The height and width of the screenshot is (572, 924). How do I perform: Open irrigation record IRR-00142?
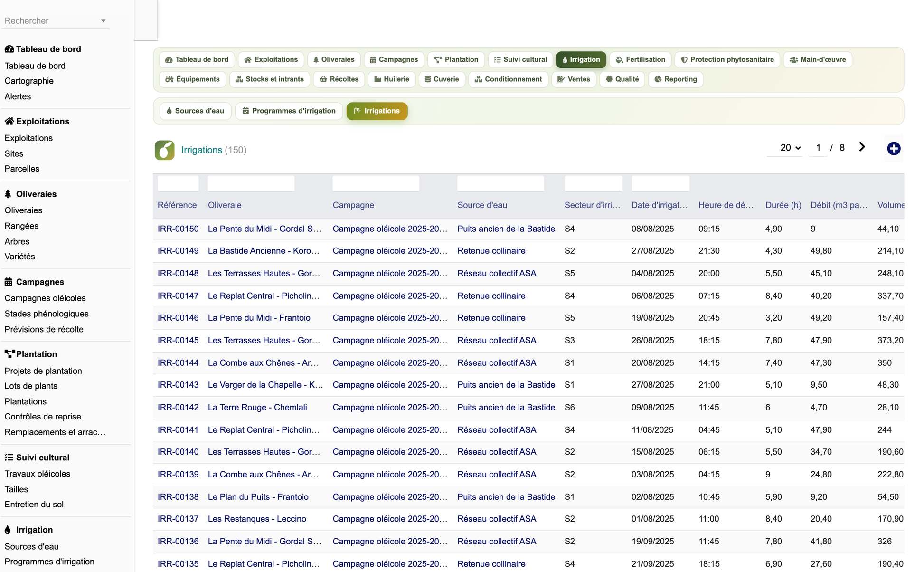(178, 408)
